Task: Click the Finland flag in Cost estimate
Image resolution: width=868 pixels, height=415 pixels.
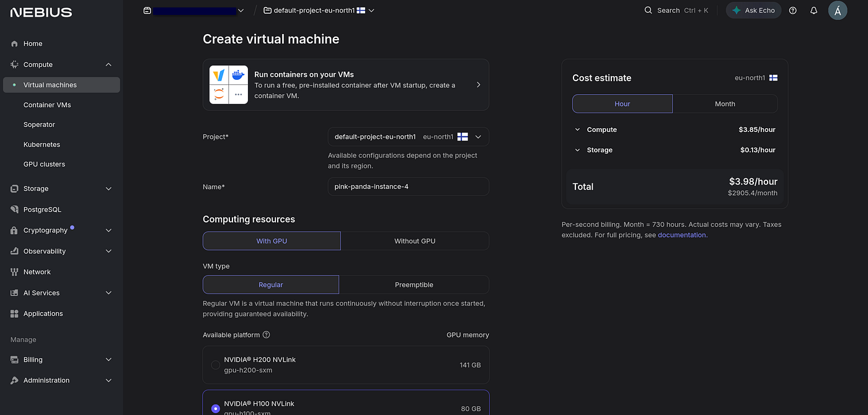Action: [773, 78]
